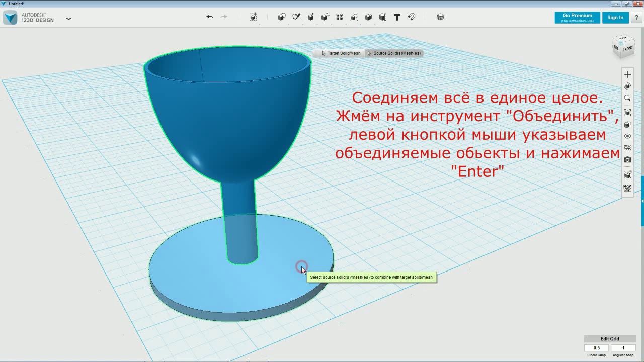Screen dimensions: 644x362
Task: Select the Zoom magnifier tool
Action: 627,98
